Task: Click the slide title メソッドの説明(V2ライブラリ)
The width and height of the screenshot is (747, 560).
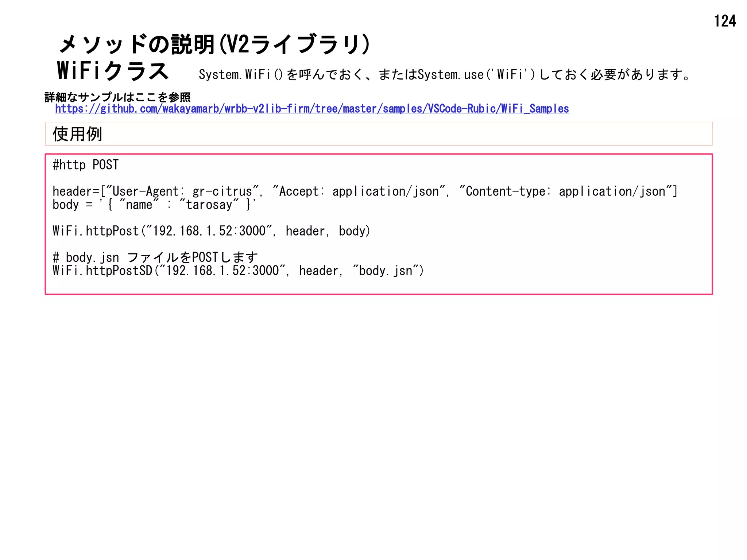Action: coord(214,44)
